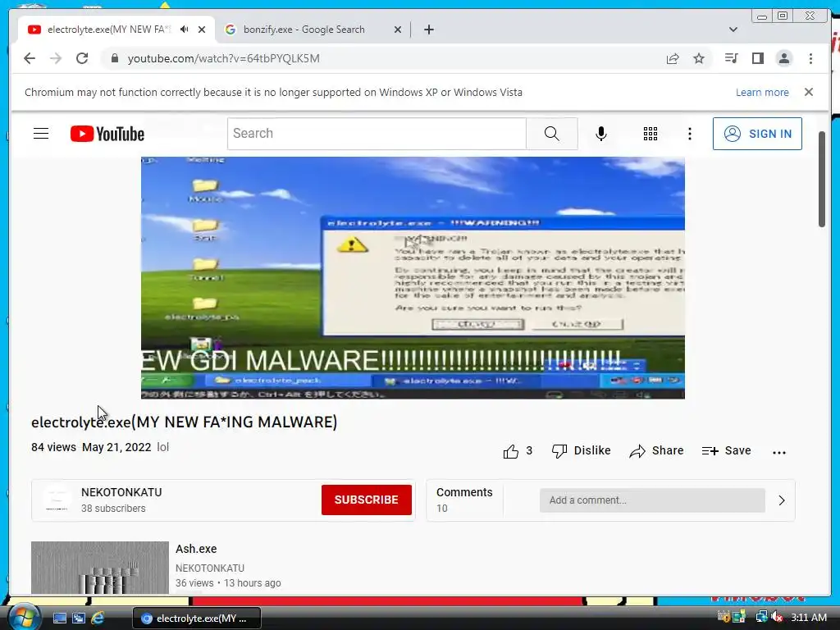Open the Chromium profile avatar
Screen dimensions: 840x630
pos(783,58)
